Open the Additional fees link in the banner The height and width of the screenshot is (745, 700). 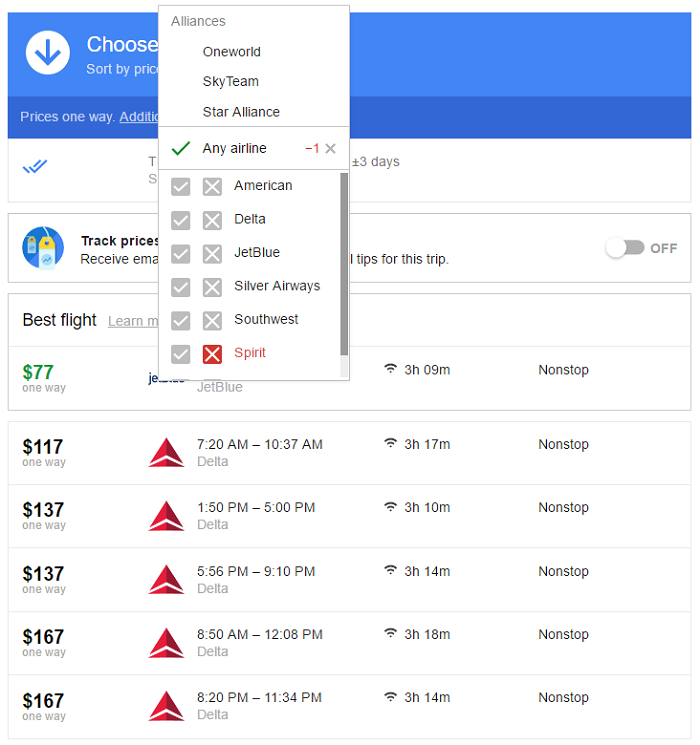click(x=138, y=116)
